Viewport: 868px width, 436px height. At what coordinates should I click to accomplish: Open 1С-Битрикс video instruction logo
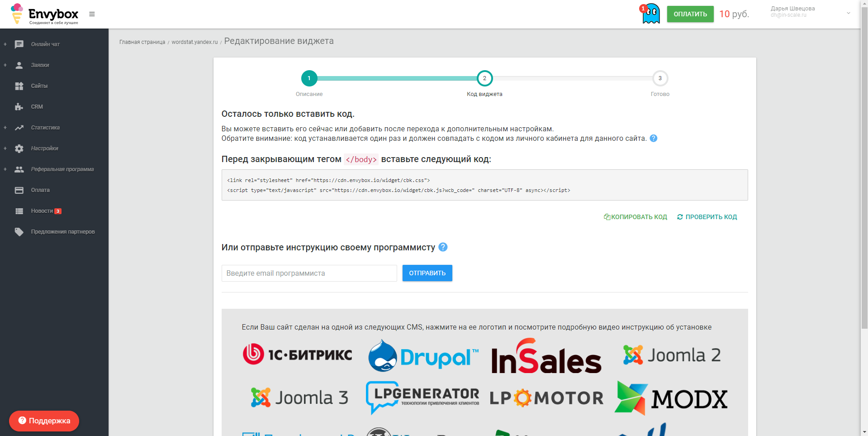(x=297, y=355)
